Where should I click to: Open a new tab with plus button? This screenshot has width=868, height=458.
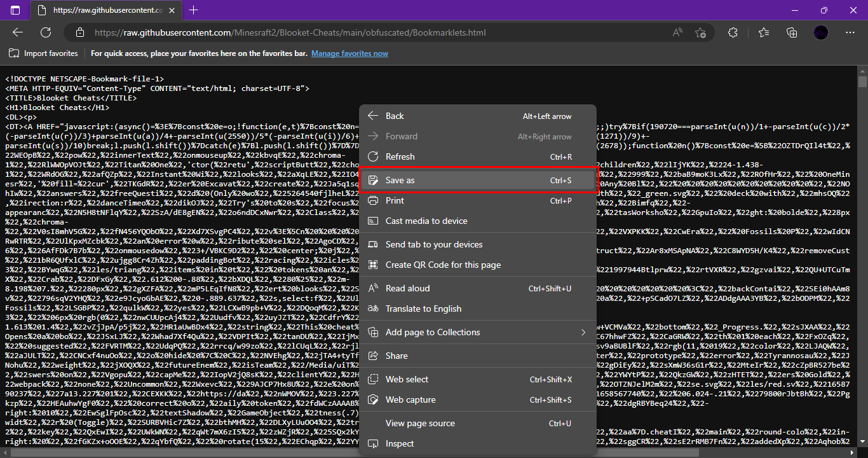(194, 10)
